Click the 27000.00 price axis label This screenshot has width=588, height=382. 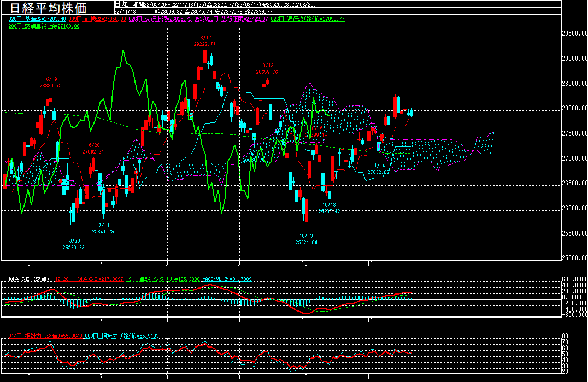point(574,158)
